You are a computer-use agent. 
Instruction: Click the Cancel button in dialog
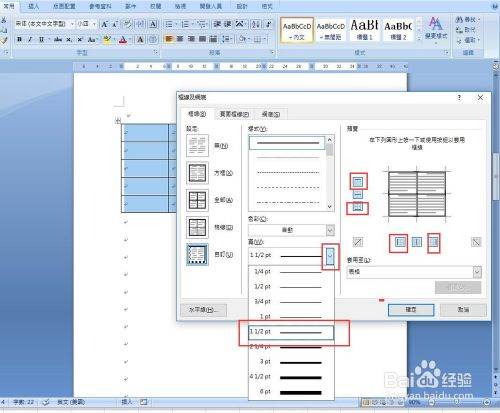click(463, 310)
